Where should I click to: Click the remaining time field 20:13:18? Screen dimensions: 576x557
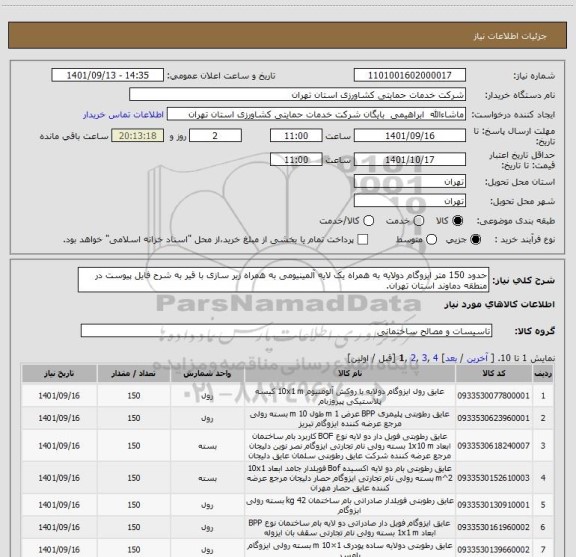tap(138, 136)
